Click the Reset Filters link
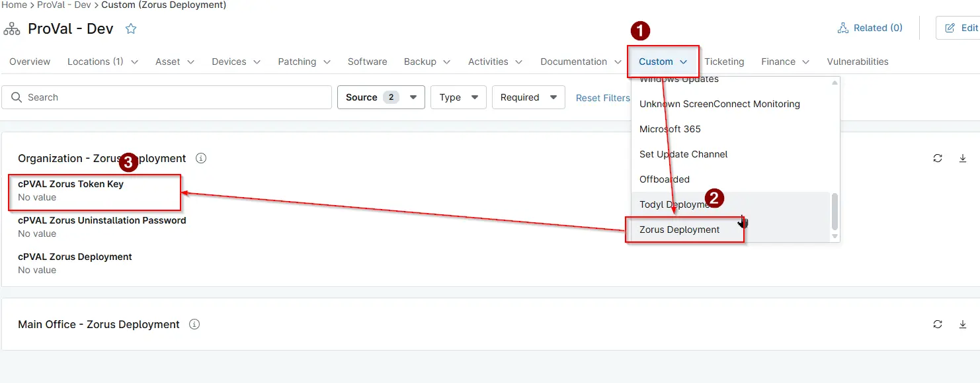 pos(602,98)
